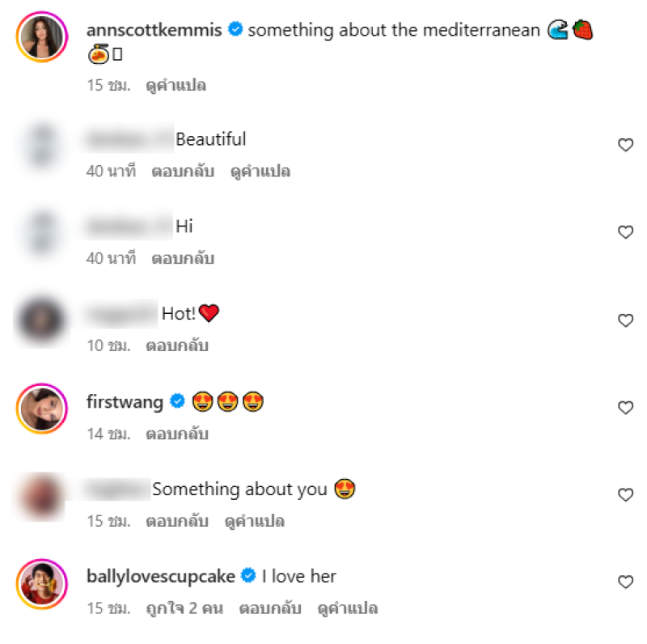647x644 pixels.
Task: Like firstwang's emoji comment
Action: 625,408
